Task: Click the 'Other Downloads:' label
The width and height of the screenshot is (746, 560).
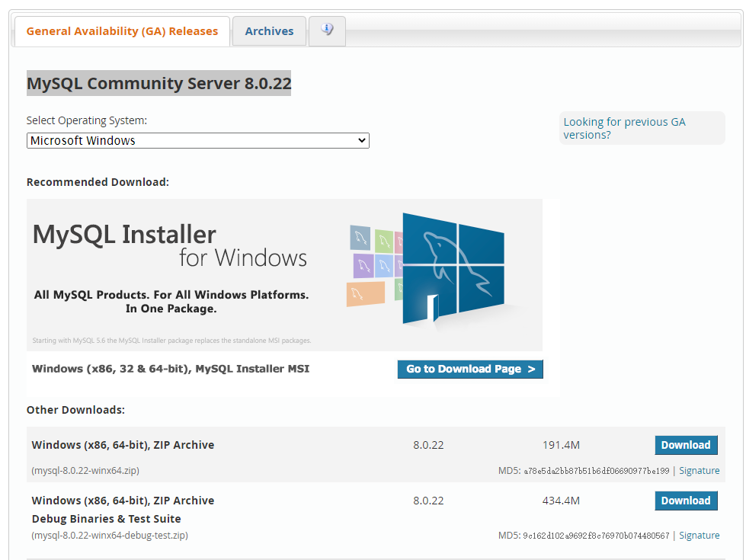Action: click(75, 410)
